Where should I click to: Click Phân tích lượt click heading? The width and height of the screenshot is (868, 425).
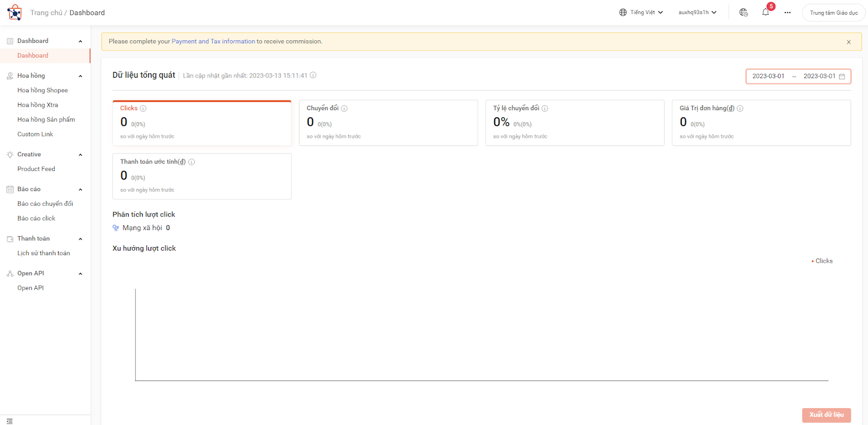[144, 214]
